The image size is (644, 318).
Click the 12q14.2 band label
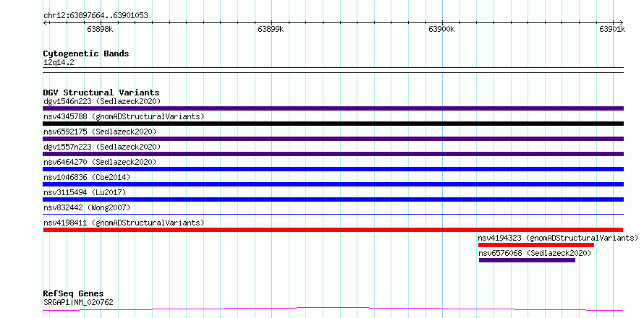[59, 63]
